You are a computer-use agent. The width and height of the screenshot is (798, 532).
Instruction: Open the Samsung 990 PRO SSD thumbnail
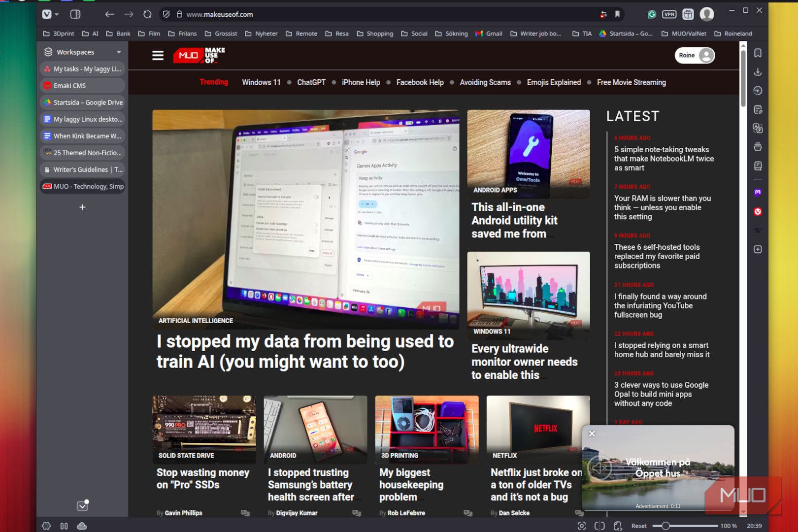[204, 430]
